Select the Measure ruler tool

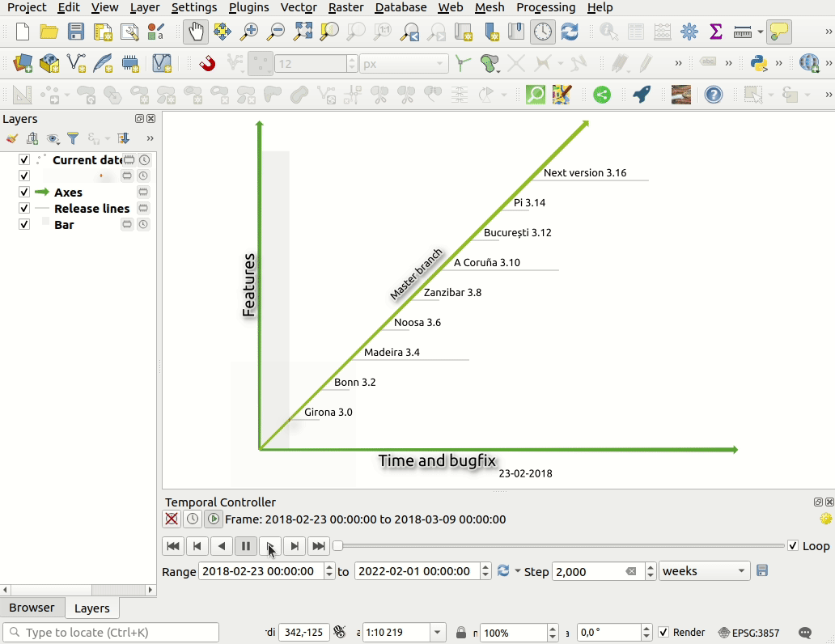742,32
